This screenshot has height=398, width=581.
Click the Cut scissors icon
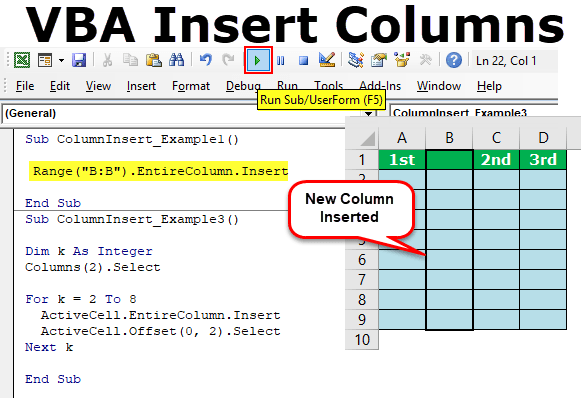[x=107, y=60]
